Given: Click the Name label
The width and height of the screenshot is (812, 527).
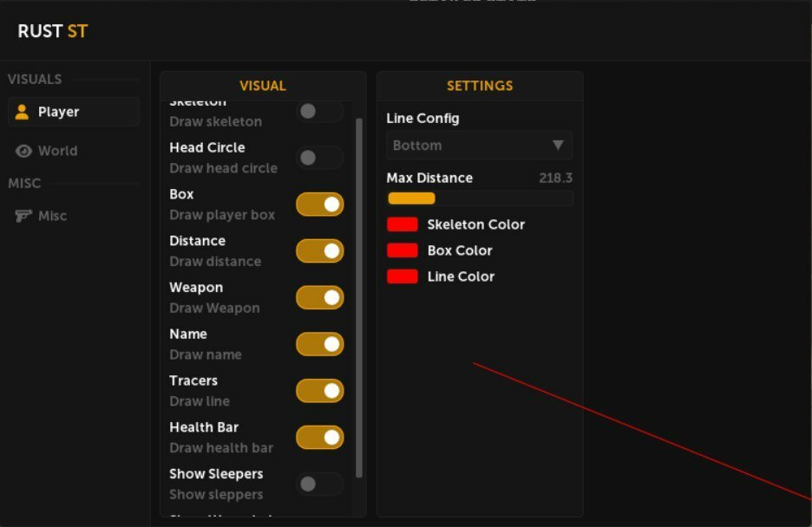Looking at the screenshot, I should coord(188,334).
